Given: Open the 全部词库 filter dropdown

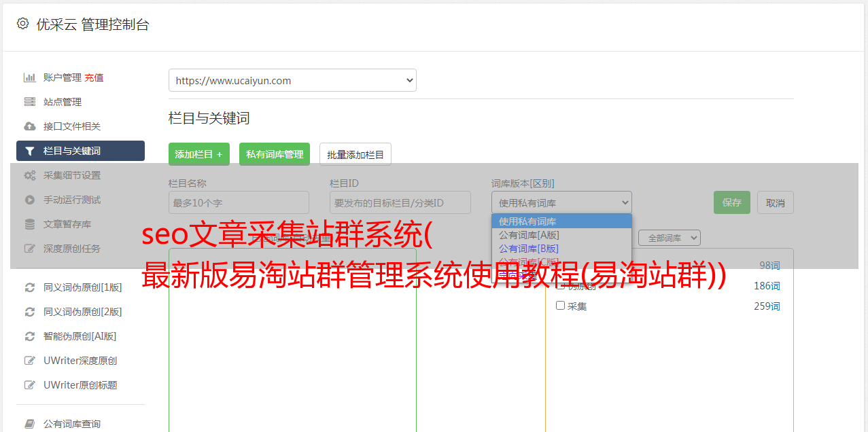Looking at the screenshot, I should (670, 238).
